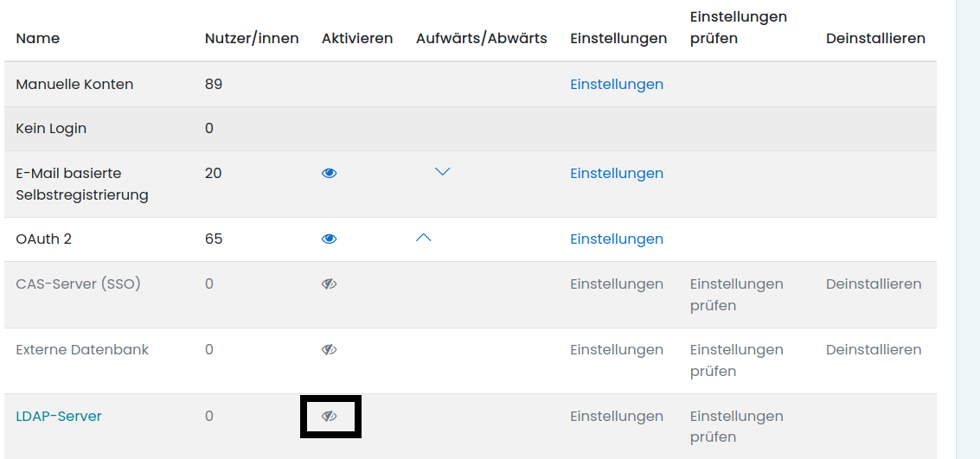Open Externe Datenbank Einstellungen
This screenshot has height=459, width=980.
tap(616, 349)
